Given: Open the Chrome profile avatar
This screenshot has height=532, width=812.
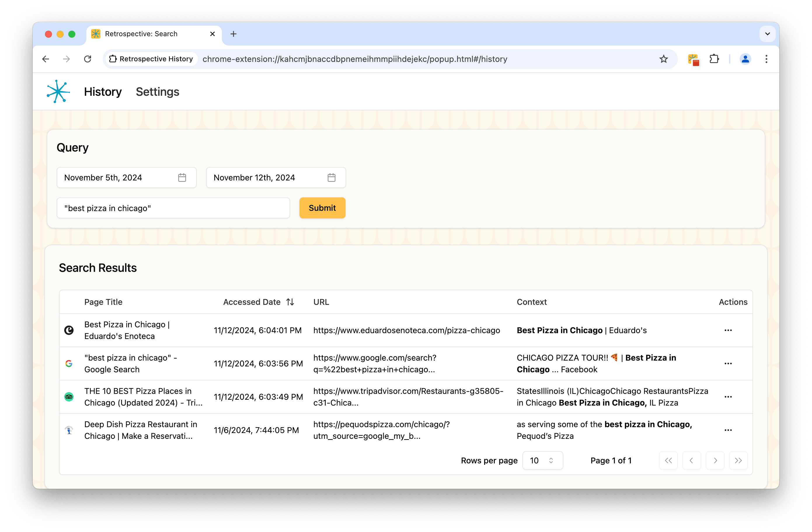Looking at the screenshot, I should 745,59.
